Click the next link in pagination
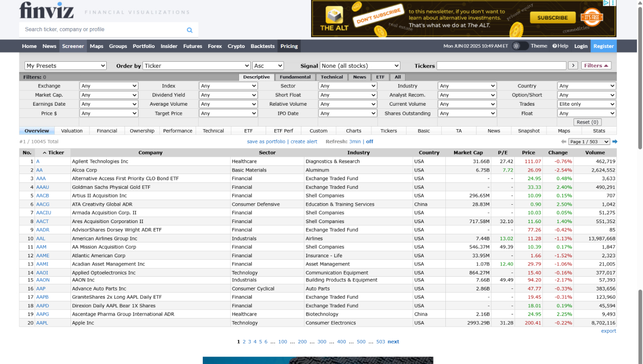The image size is (643, 364). pos(393,342)
